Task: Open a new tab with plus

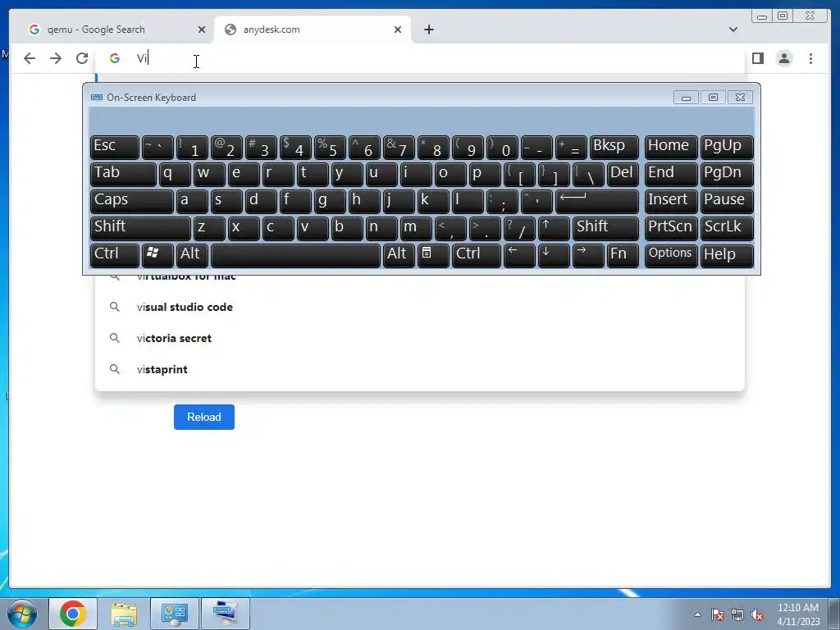Action: point(428,30)
